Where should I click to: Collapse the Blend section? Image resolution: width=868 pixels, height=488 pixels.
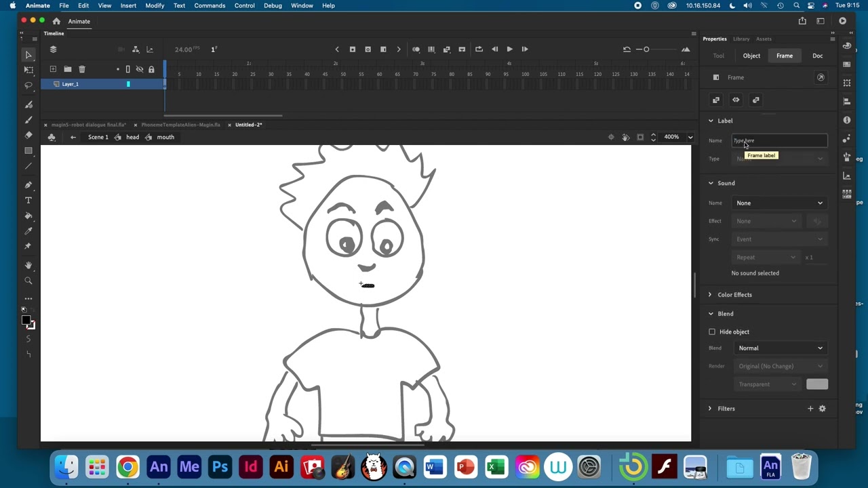click(x=711, y=314)
